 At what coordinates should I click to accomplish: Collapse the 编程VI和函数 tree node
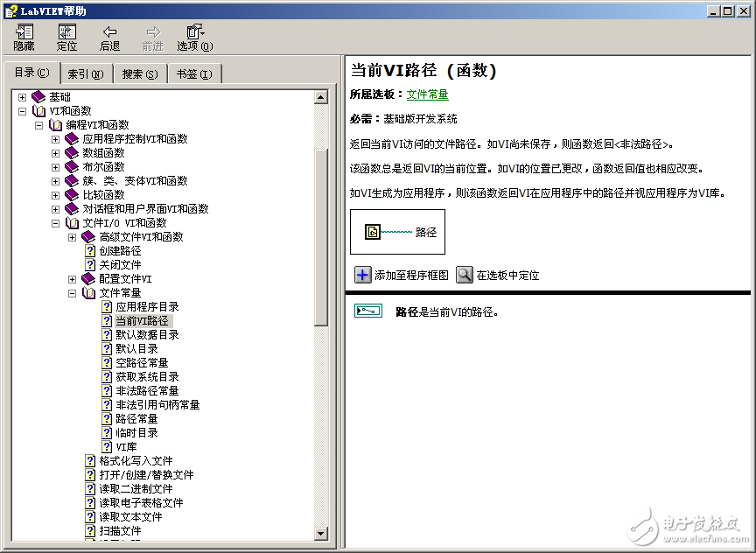tap(39, 125)
